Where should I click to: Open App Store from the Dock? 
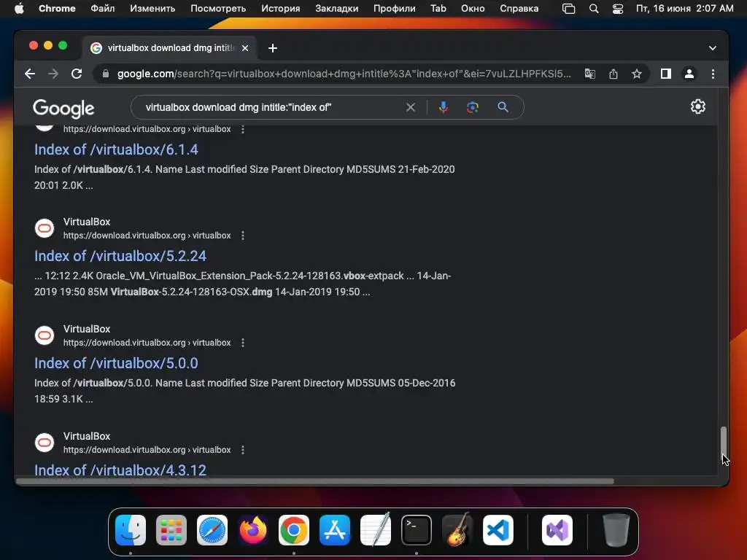tap(335, 529)
